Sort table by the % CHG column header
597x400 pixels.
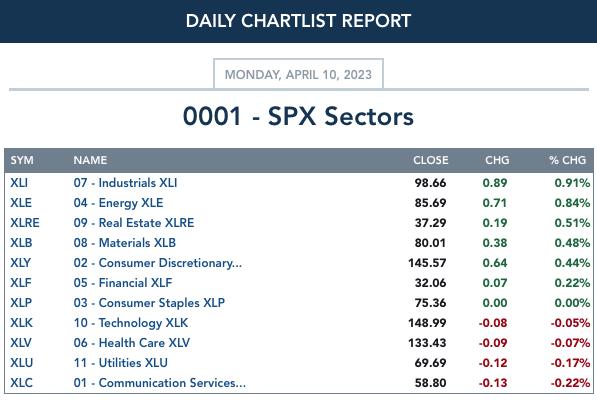[567, 160]
